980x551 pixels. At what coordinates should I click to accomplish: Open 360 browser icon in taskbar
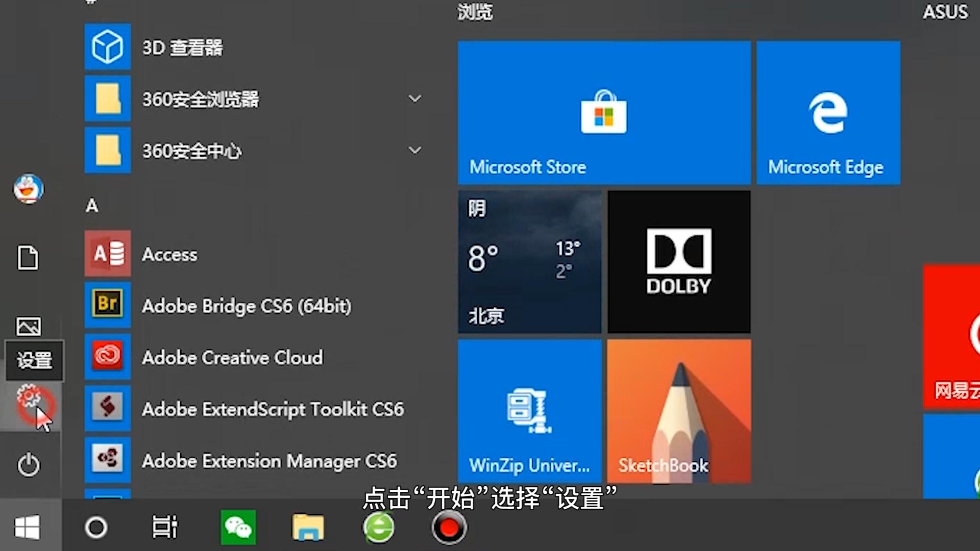tap(379, 527)
